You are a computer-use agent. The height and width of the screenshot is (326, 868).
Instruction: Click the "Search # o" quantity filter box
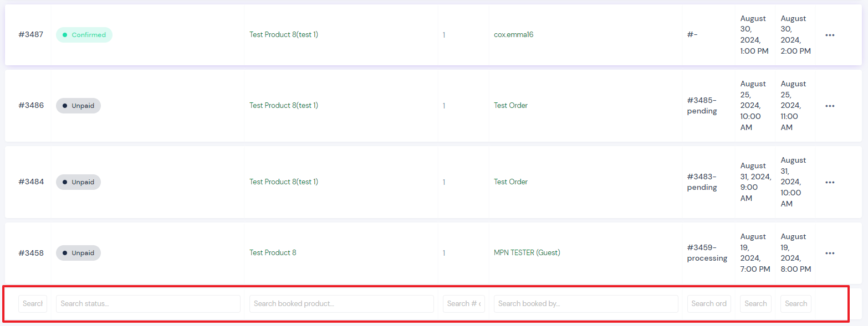pyautogui.click(x=464, y=304)
